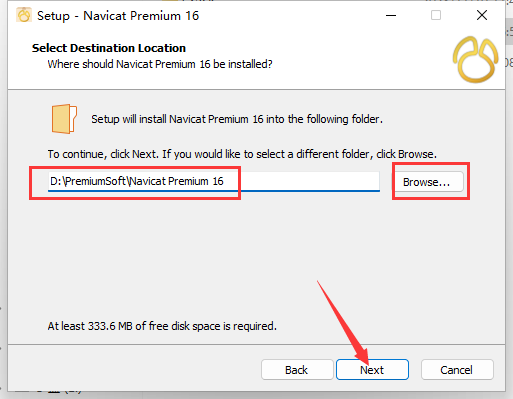513x399 pixels.
Task: Click into the destination folder path field
Action: tap(214, 182)
